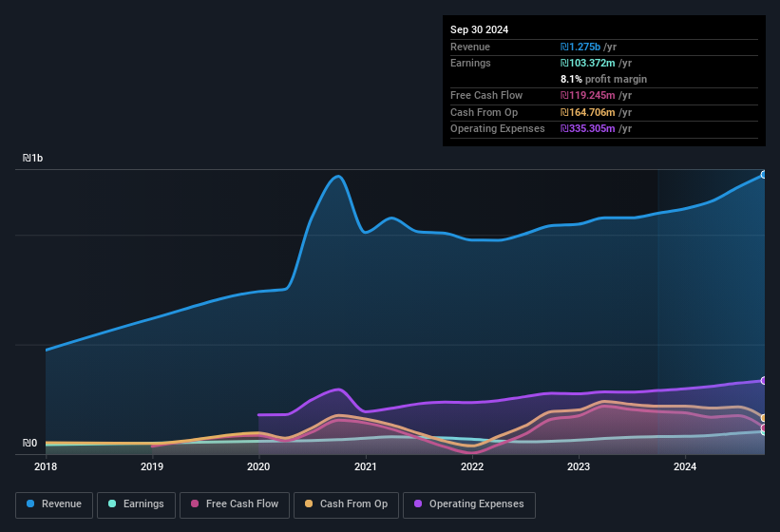The height and width of the screenshot is (532, 780).
Task: Click the 2023 x-axis label
Action: point(579,466)
